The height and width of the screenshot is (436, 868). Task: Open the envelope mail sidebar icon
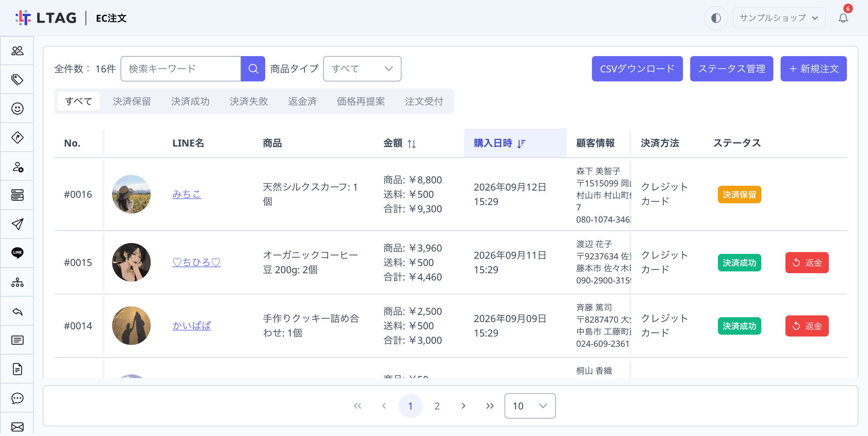tap(17, 427)
